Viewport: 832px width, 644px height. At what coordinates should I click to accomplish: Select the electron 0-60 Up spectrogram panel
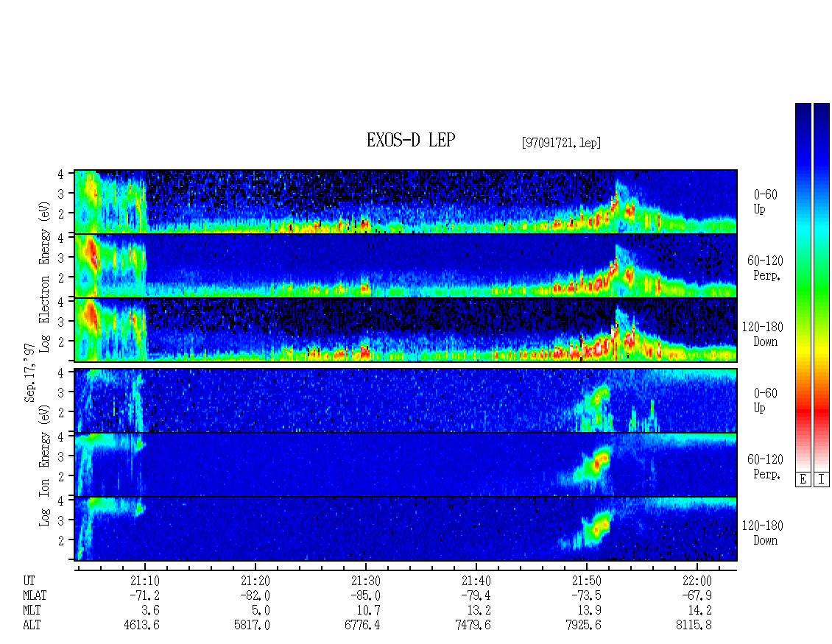tap(406, 202)
